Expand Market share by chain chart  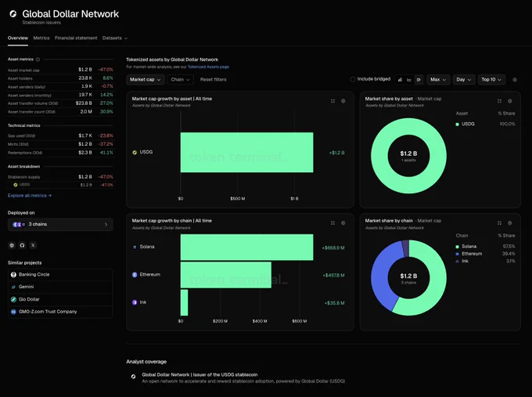499,223
